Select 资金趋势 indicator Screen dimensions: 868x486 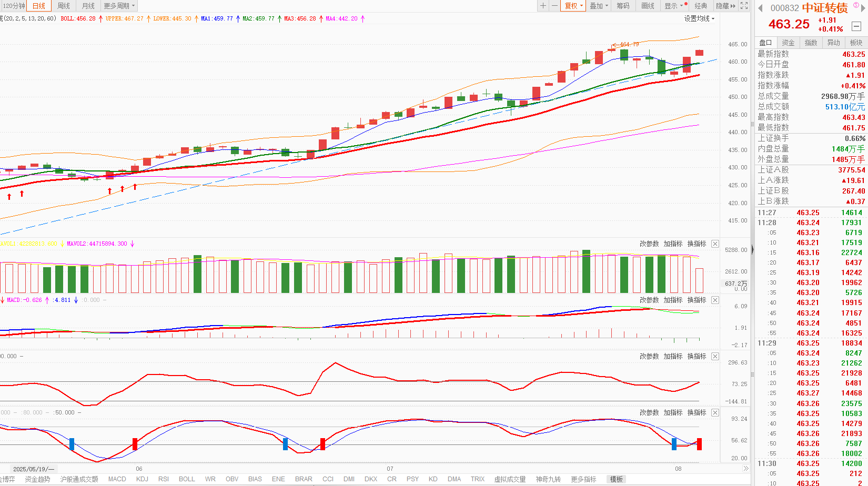click(x=37, y=479)
